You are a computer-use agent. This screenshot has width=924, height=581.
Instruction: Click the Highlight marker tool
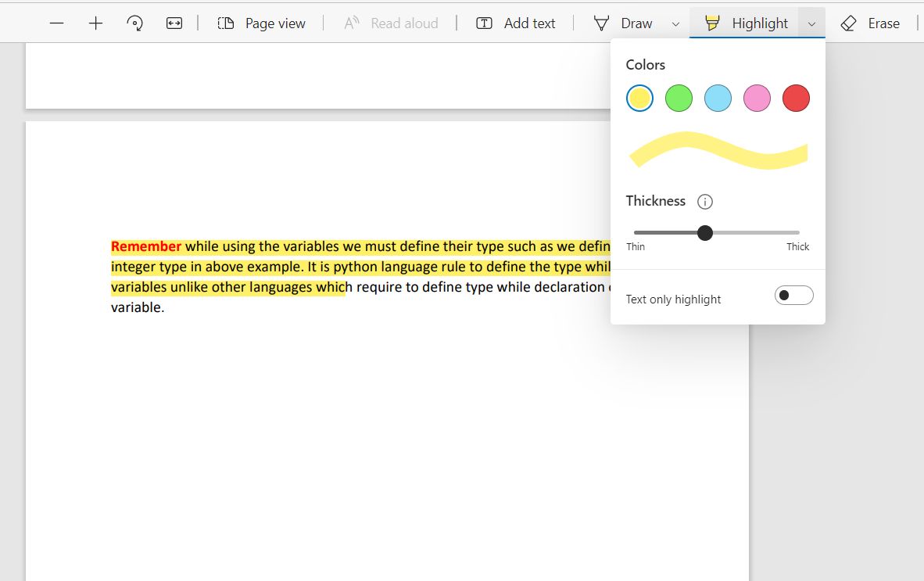(746, 23)
